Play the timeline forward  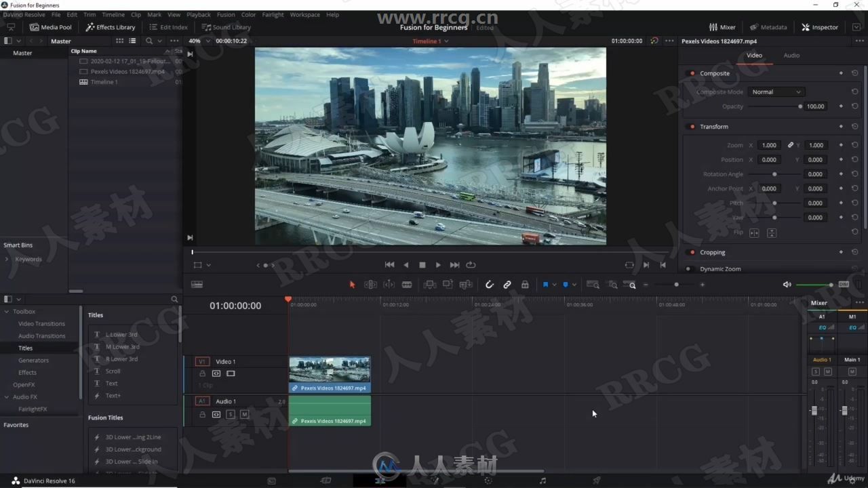click(x=438, y=265)
